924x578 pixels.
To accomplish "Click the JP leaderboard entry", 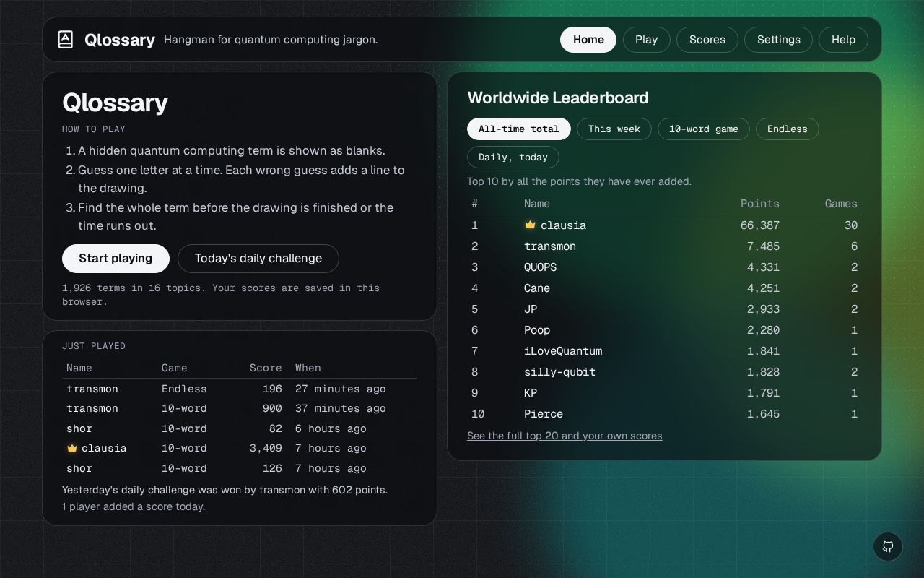I will click(x=664, y=309).
